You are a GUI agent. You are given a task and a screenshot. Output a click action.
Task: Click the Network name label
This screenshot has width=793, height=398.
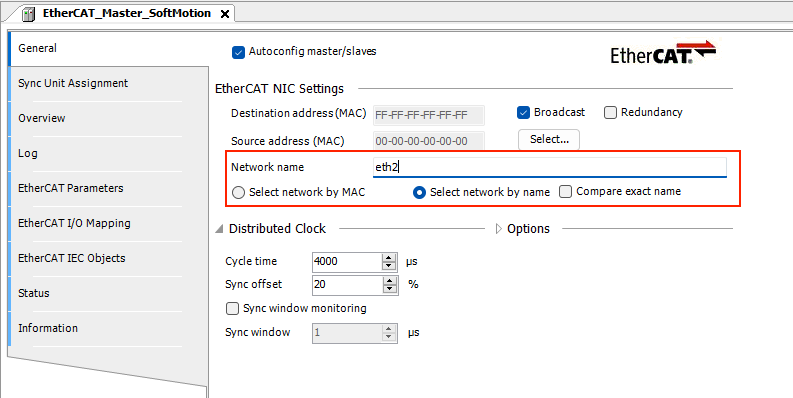pyautogui.click(x=268, y=167)
